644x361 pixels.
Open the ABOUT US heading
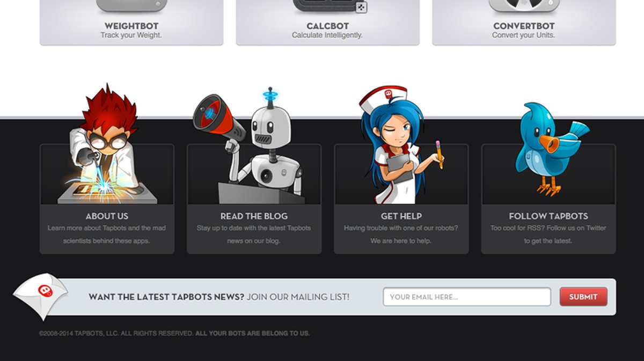pos(107,216)
